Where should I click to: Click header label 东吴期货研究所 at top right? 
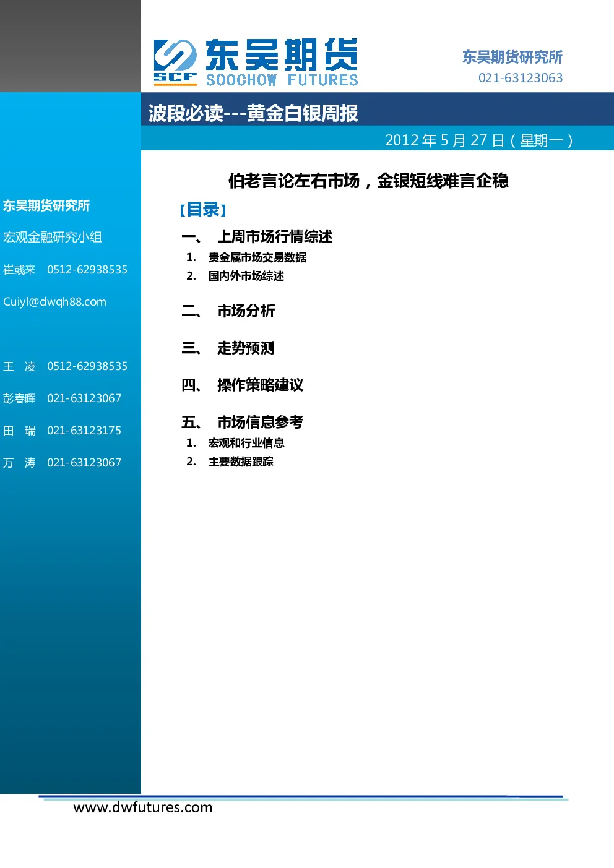click(512, 57)
